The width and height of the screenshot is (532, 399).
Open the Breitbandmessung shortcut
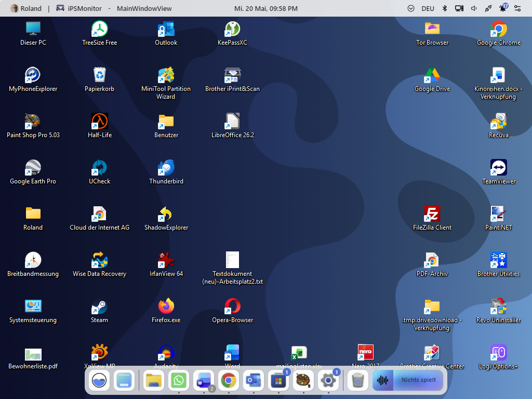pos(33,264)
